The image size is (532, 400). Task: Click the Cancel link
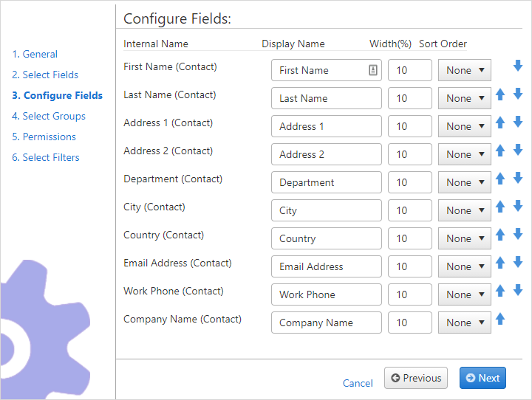point(358,383)
